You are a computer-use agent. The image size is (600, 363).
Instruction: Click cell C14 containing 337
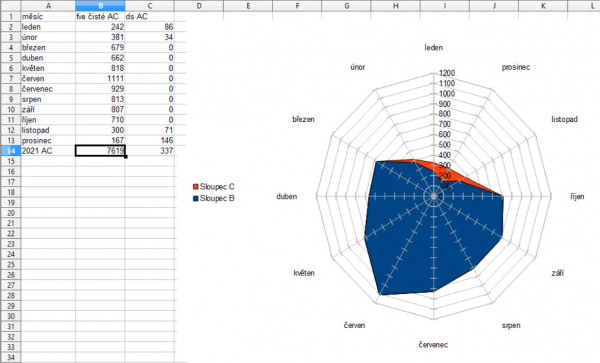pos(150,151)
